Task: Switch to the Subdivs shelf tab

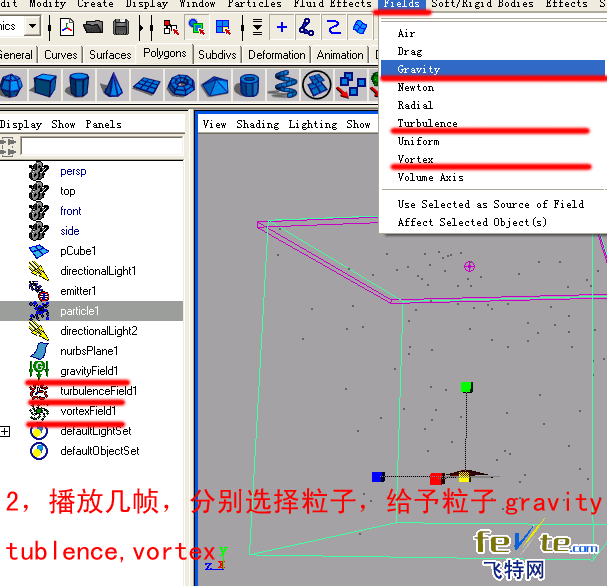Action: pos(217,55)
